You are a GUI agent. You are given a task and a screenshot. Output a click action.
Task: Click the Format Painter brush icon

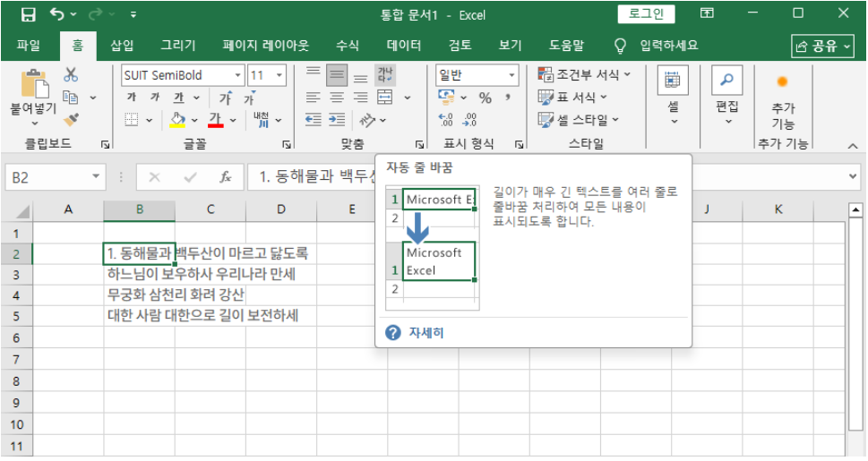point(71,118)
